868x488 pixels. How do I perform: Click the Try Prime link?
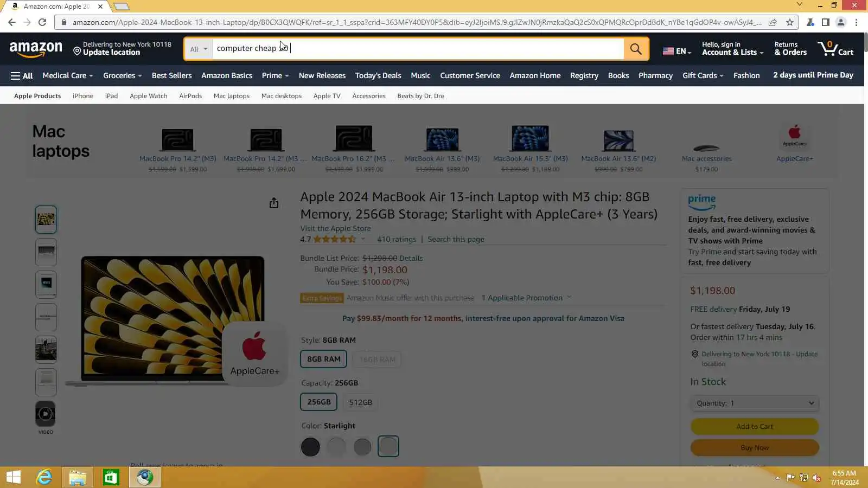(x=705, y=252)
